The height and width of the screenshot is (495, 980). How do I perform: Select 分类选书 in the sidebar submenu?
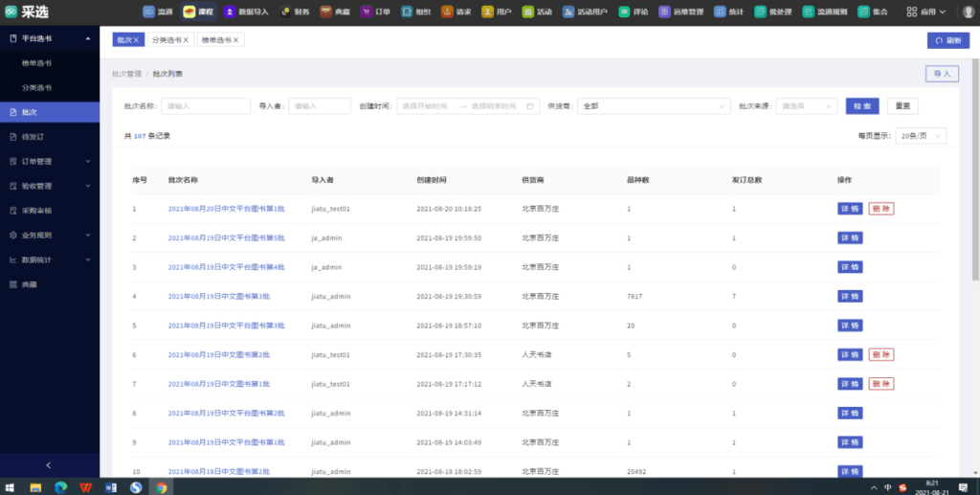tap(37, 87)
